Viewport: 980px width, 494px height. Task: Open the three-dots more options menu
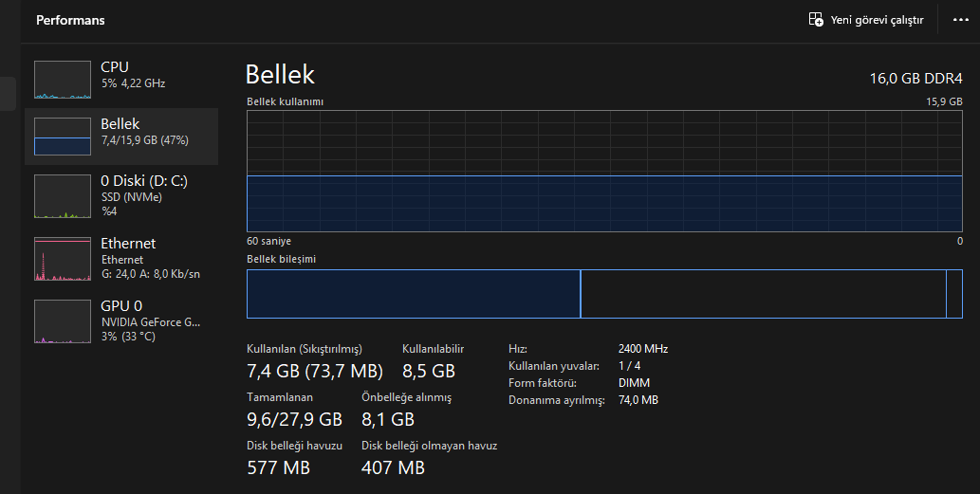(961, 20)
